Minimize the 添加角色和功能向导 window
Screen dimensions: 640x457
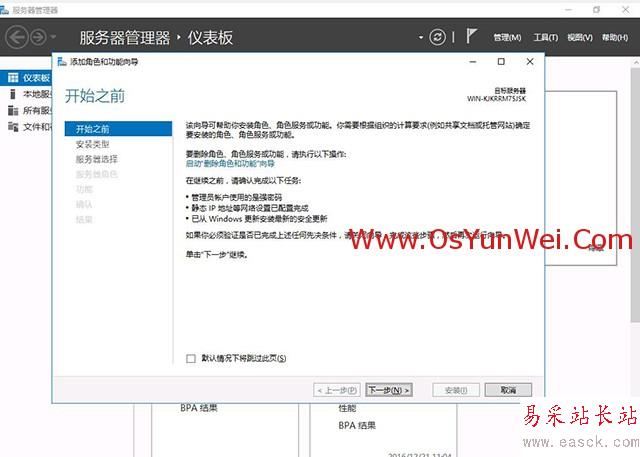pos(473,62)
